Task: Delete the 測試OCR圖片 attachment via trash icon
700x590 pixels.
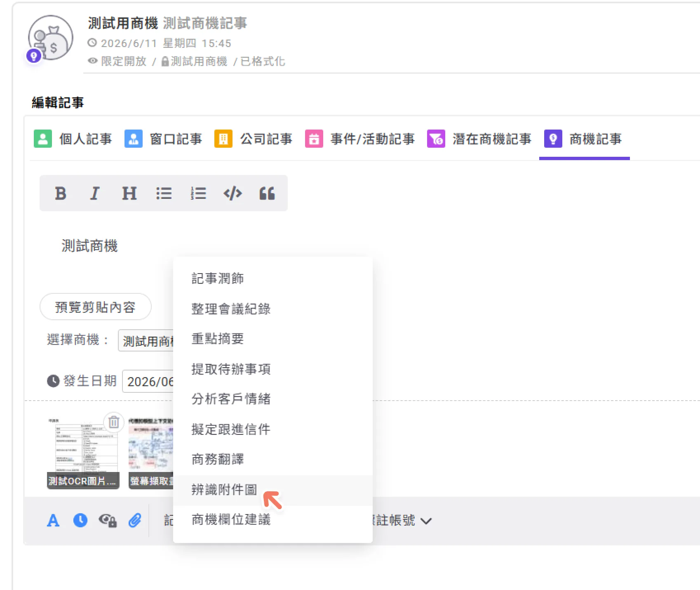Action: (x=114, y=422)
